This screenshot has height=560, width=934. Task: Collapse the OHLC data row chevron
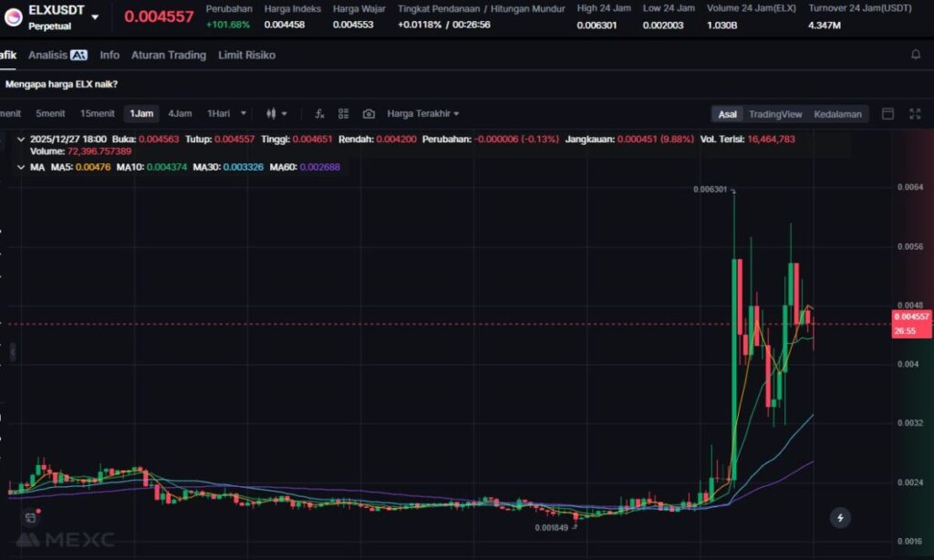tap(21, 140)
